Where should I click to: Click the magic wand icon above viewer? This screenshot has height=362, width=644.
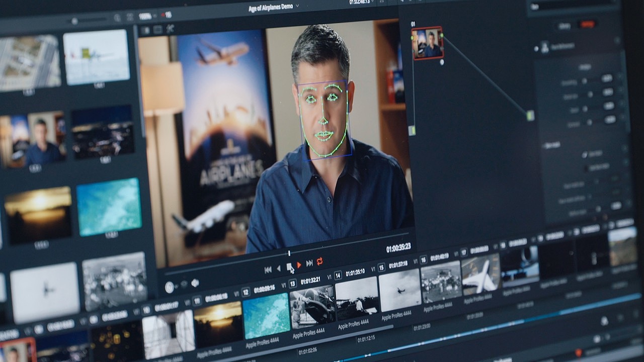170,29
